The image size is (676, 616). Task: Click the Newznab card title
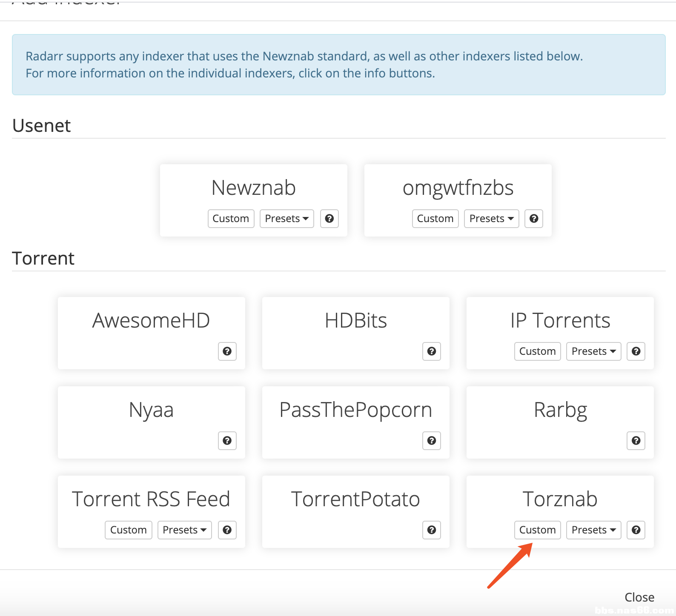254,188
